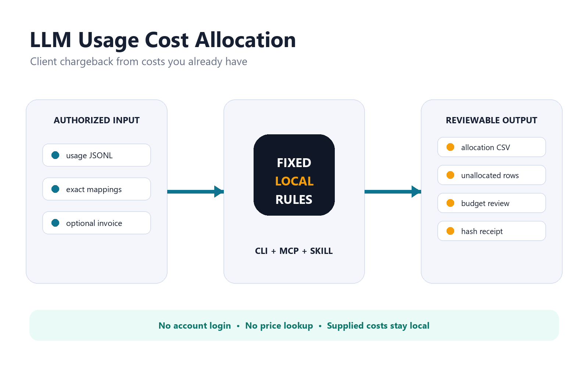Select the 'exact mappings' pill
Image resolution: width=588 pixels, height=368 pixels.
pos(97,189)
